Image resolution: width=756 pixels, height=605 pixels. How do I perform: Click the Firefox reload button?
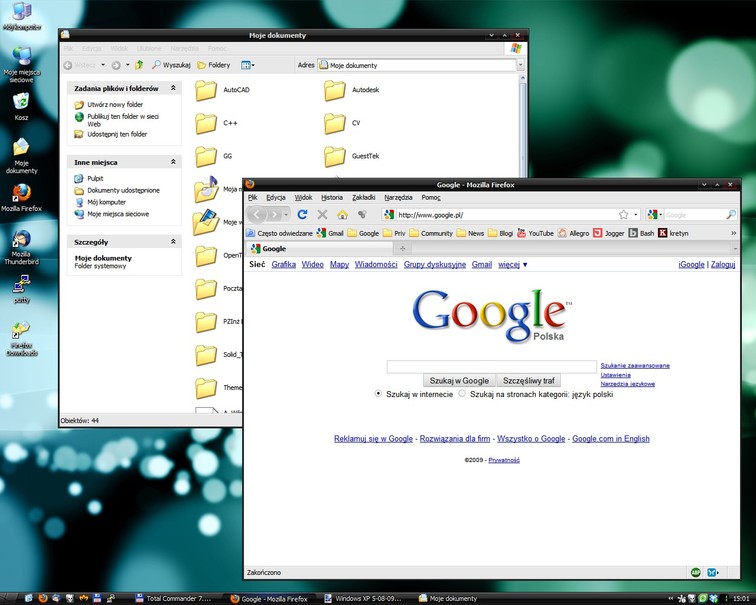(302, 214)
